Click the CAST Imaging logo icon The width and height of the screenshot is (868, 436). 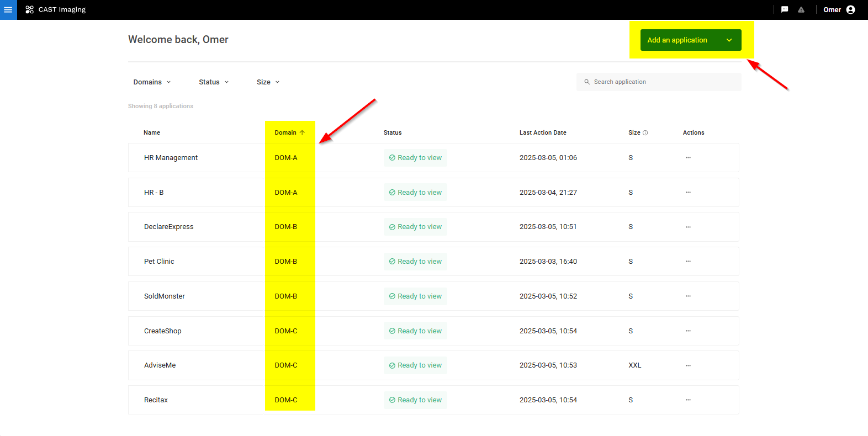pyautogui.click(x=30, y=10)
